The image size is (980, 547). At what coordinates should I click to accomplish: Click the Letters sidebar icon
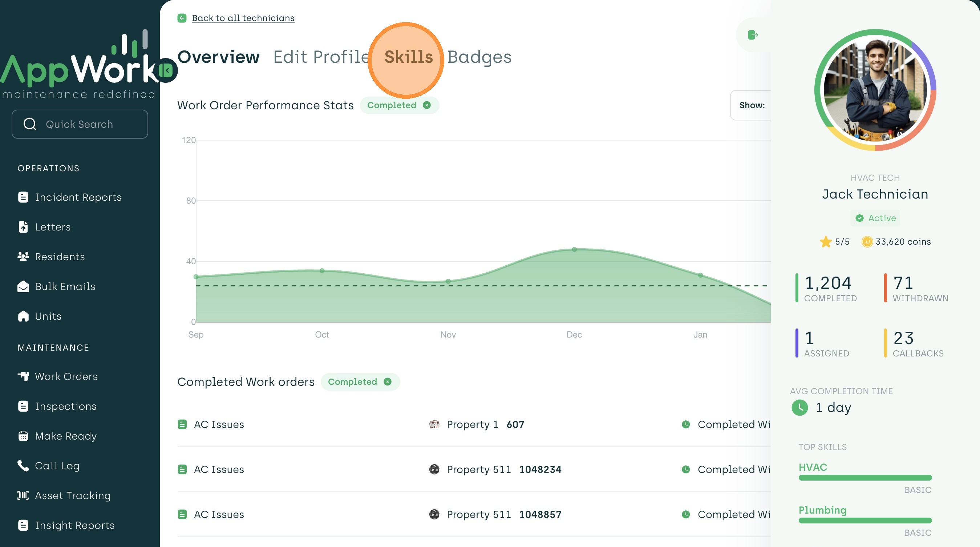[x=23, y=227]
